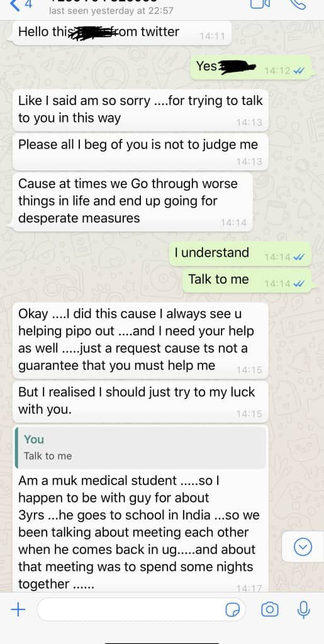Open camera from message bar
Viewport: 324px width, 644px height.
pos(269,609)
